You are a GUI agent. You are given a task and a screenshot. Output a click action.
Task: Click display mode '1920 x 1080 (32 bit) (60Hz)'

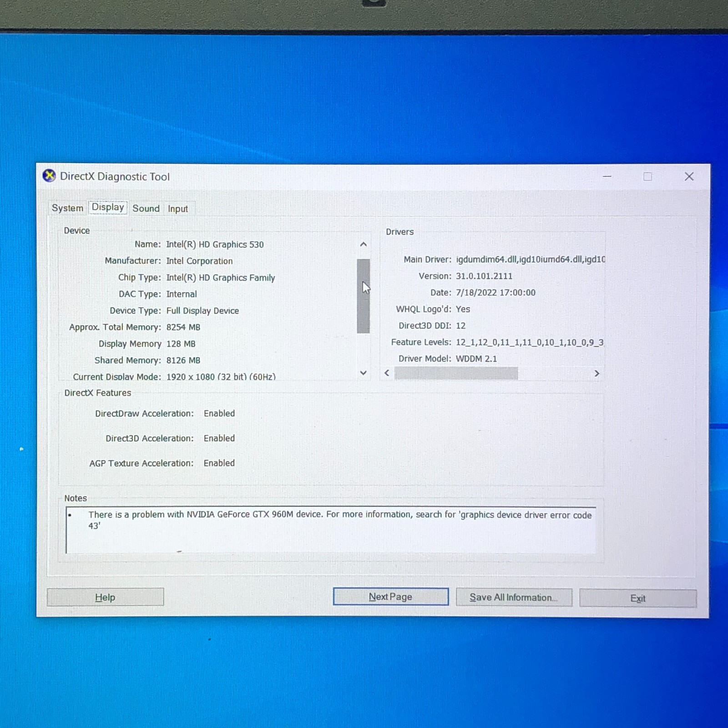tap(221, 377)
